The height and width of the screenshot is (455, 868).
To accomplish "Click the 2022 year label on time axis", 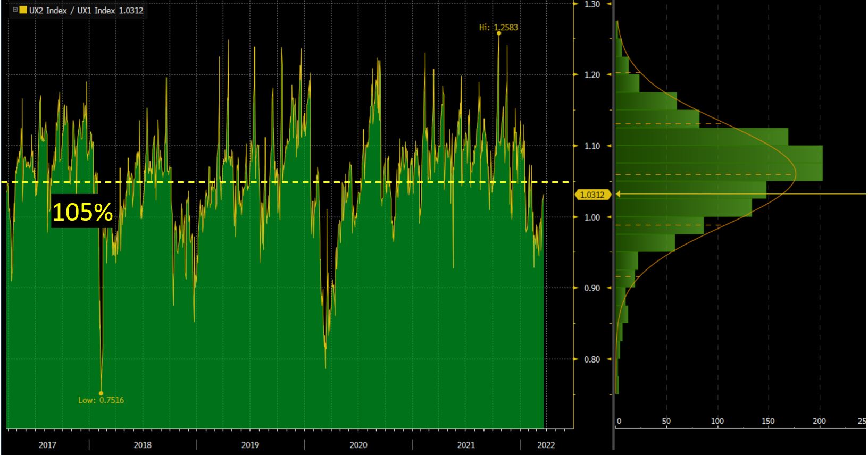I will pos(546,445).
